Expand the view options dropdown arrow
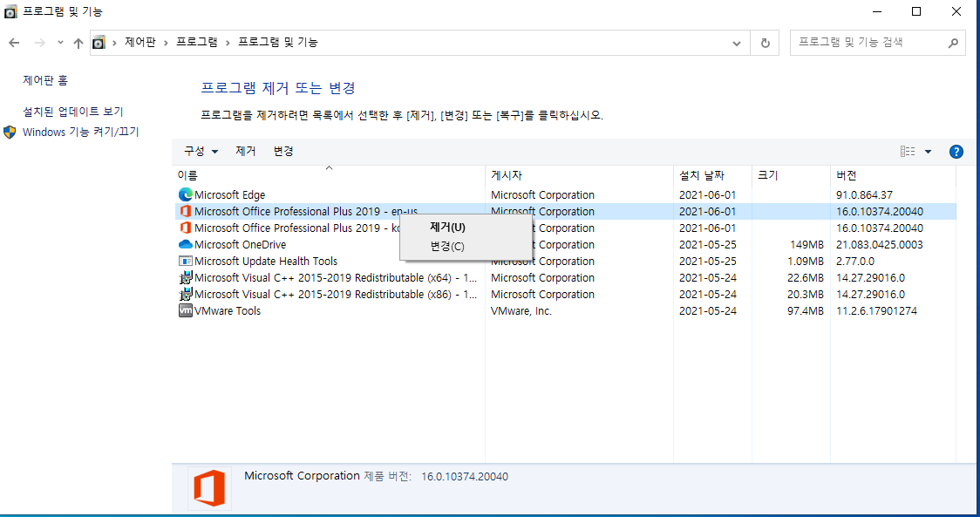 click(928, 152)
